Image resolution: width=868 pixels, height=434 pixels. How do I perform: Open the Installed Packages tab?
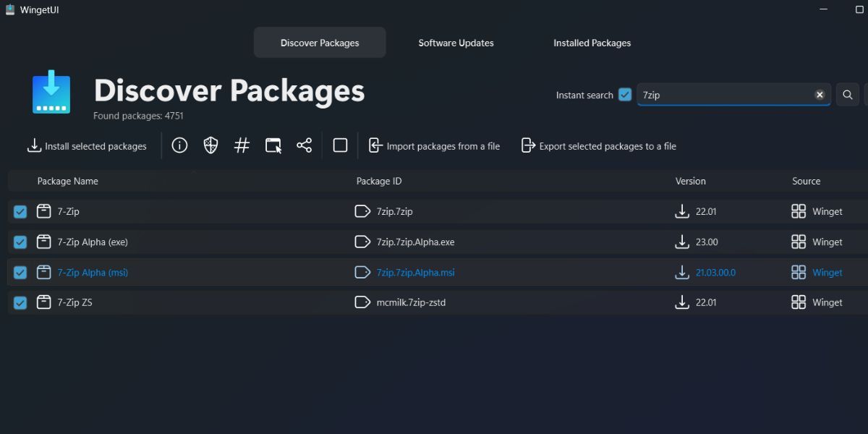pos(592,43)
